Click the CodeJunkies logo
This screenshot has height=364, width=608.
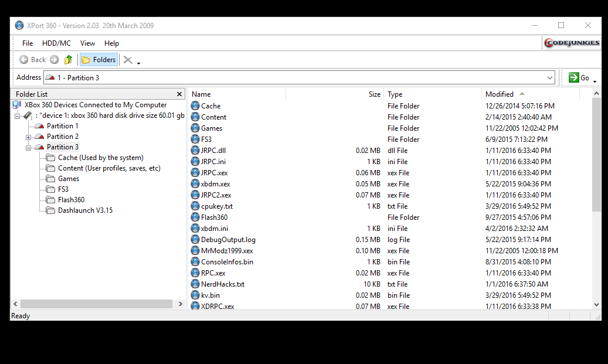[x=572, y=43]
